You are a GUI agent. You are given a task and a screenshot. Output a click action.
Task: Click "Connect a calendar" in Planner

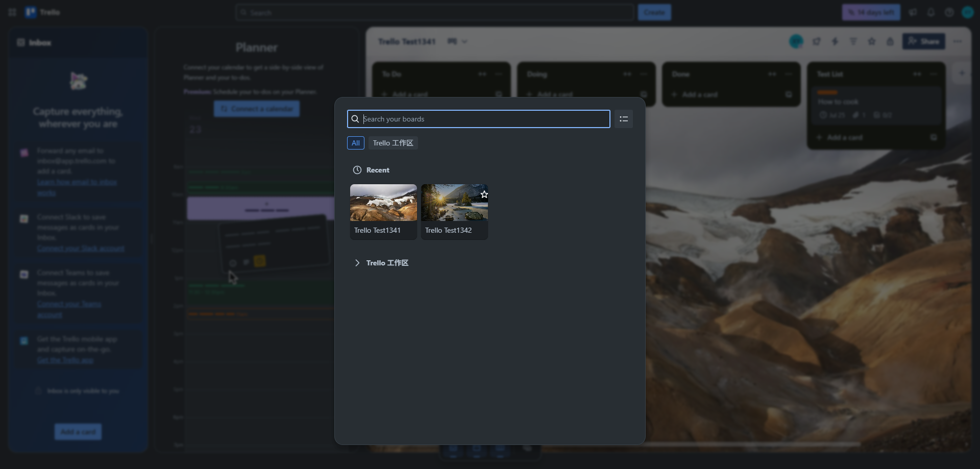257,109
